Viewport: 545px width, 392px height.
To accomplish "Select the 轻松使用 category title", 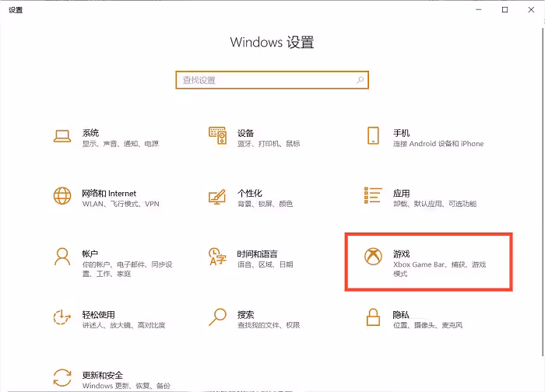I will tap(98, 314).
